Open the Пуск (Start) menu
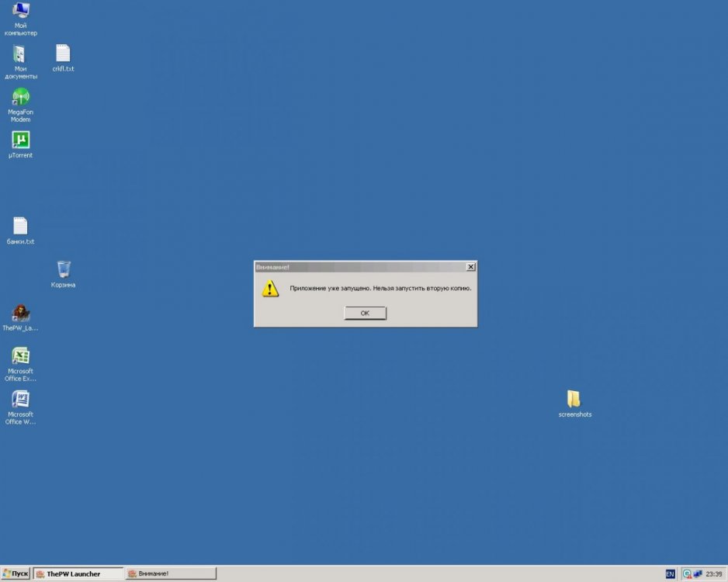This screenshot has width=728, height=582. click(x=16, y=573)
